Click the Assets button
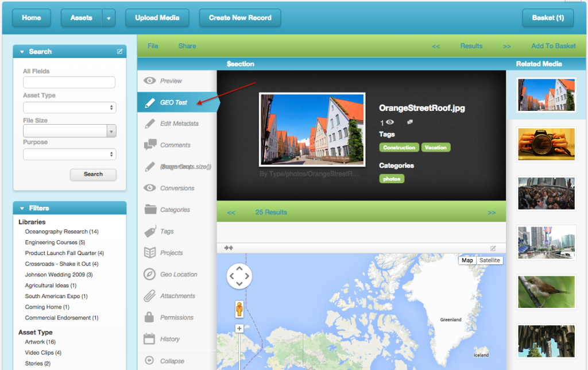This screenshot has width=588, height=370. pos(82,18)
